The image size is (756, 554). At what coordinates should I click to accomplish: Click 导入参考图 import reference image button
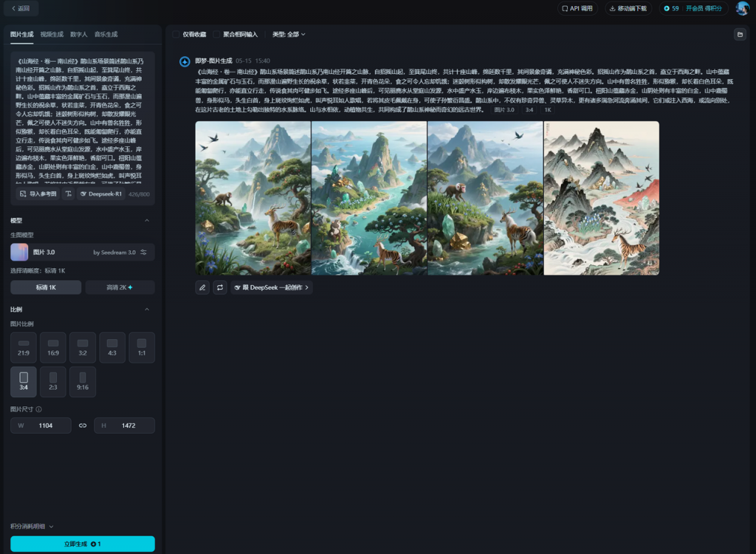38,194
